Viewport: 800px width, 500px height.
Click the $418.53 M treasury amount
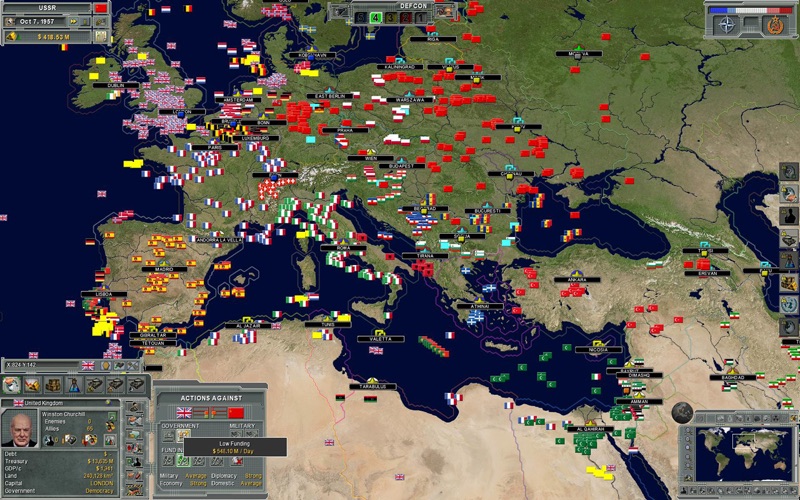(x=53, y=37)
